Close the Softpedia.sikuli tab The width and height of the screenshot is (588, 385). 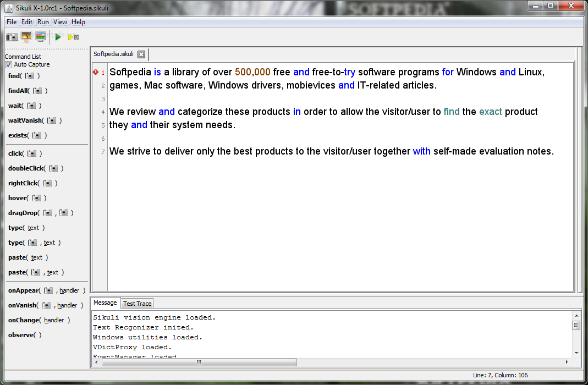(141, 54)
